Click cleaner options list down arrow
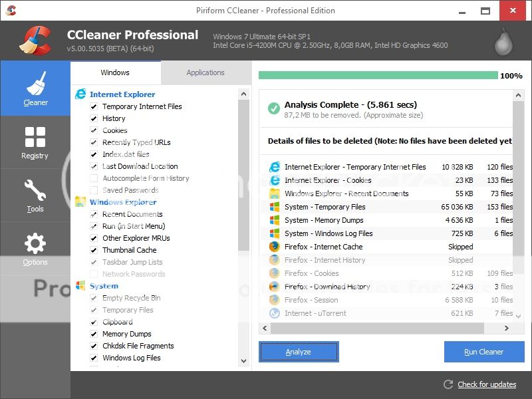 (x=243, y=360)
